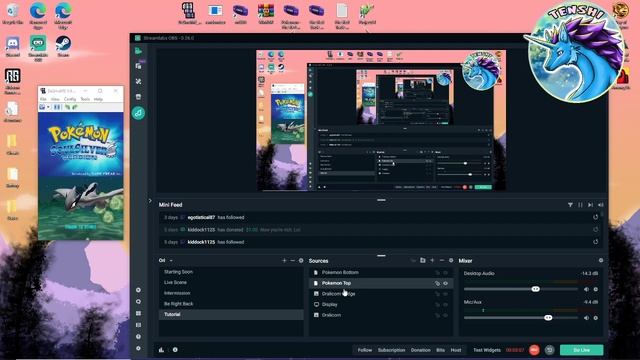Test a Donation widget alert
This screenshot has width=640, height=360.
pos(420,350)
